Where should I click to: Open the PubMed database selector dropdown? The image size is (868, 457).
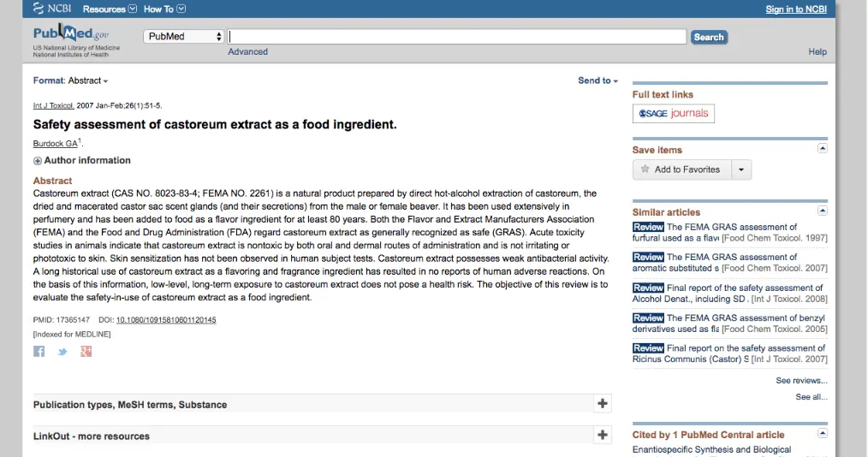click(x=184, y=37)
